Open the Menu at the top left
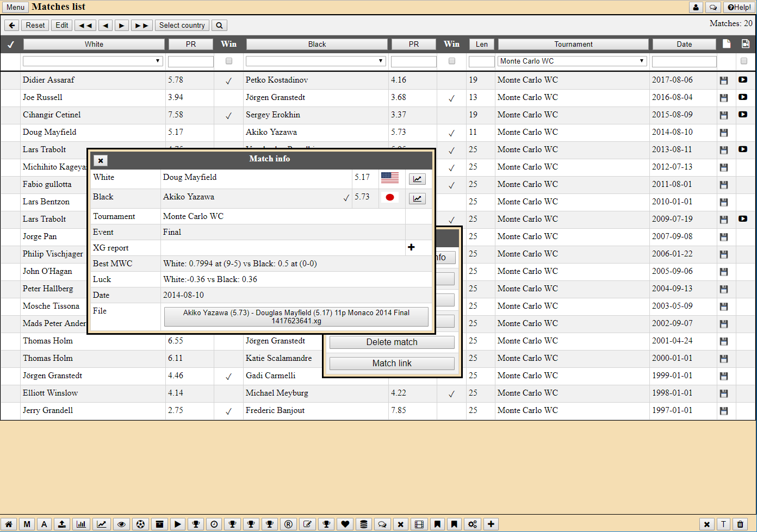The image size is (757, 532). (x=15, y=7)
